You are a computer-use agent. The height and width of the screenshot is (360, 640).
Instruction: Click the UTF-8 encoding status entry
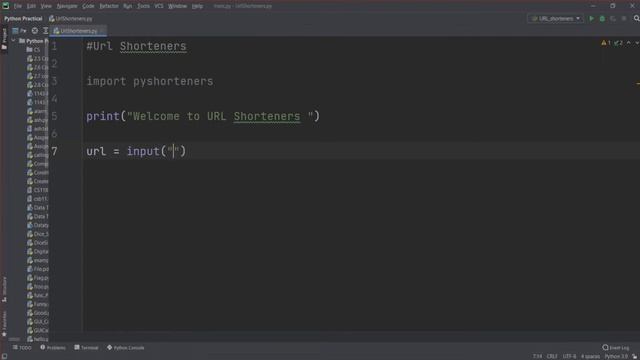point(569,356)
